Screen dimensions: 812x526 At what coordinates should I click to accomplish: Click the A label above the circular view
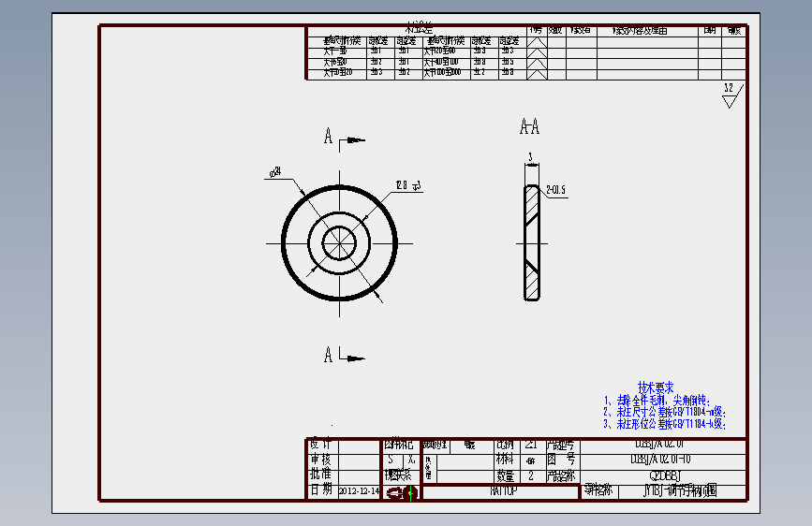(x=328, y=136)
